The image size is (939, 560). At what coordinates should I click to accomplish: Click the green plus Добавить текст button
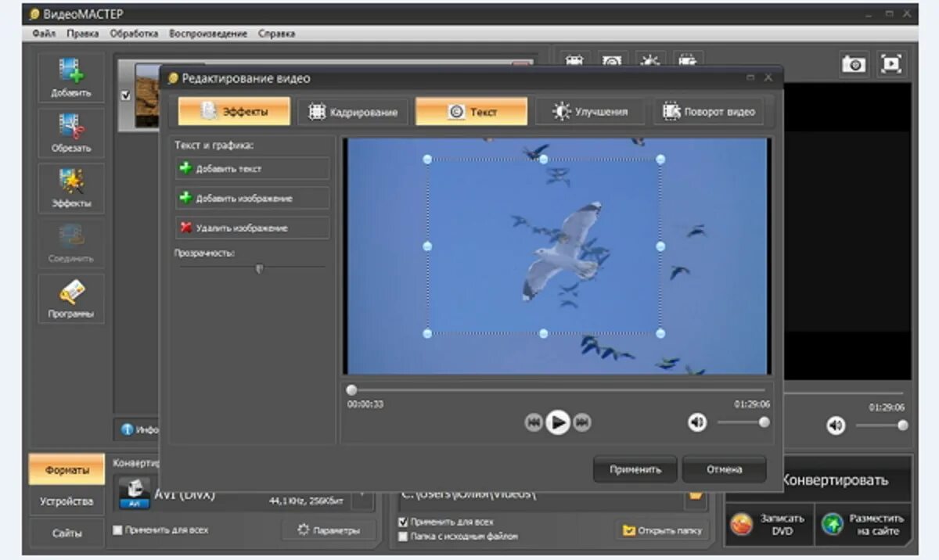click(252, 168)
